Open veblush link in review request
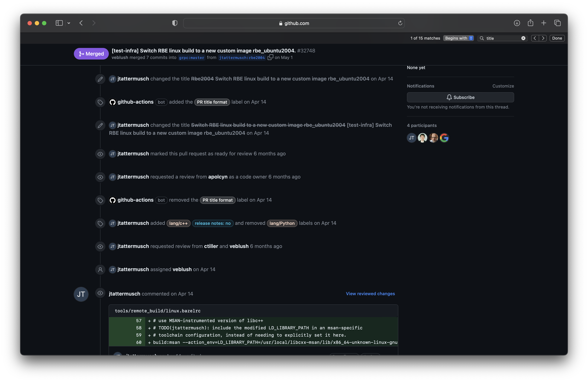 [x=239, y=246]
